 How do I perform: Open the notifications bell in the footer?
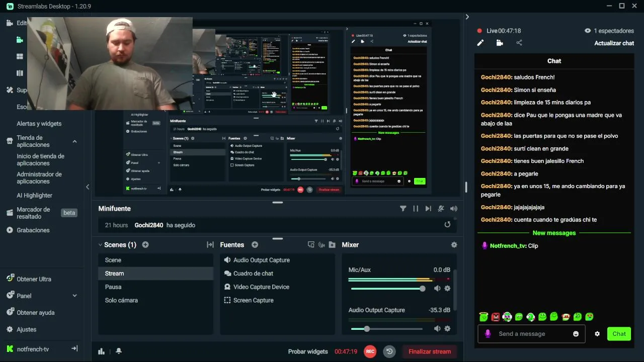(119, 351)
